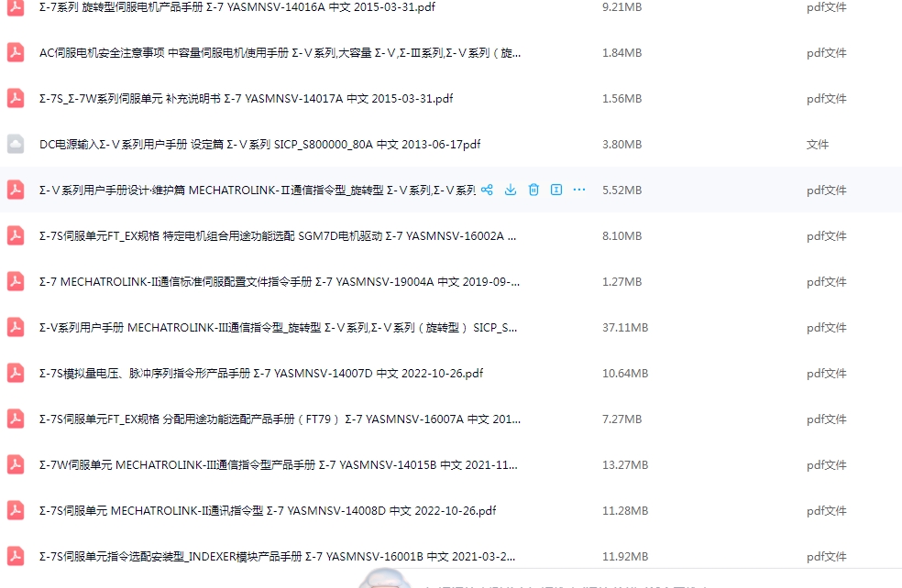Open Σ-7系列 旋转型伺服电机产品手册 file name
The width and height of the screenshot is (902, 588).
[x=237, y=7]
